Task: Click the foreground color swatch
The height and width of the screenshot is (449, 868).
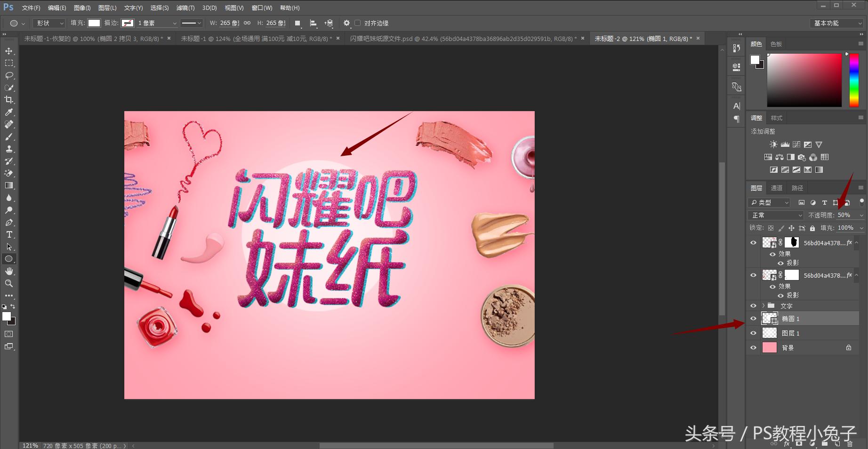Action: (7, 317)
